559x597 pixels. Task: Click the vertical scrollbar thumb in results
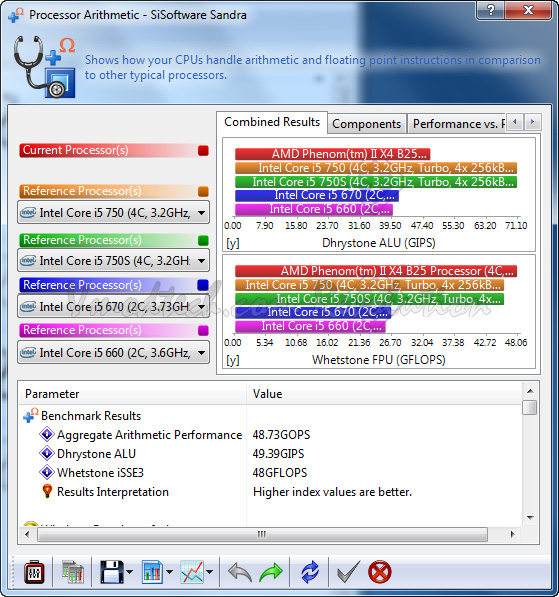(x=530, y=407)
